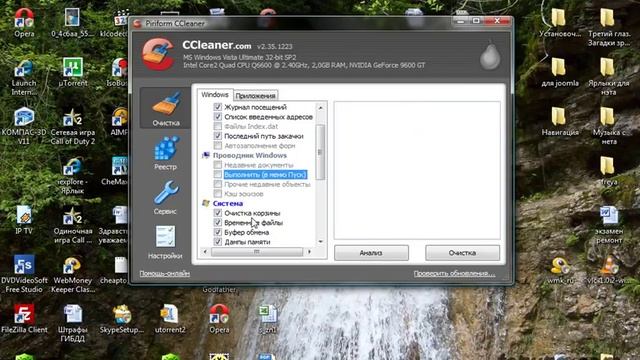
Task: Open Одиночная игра Call of Duty shortcut
Action: [x=73, y=225]
